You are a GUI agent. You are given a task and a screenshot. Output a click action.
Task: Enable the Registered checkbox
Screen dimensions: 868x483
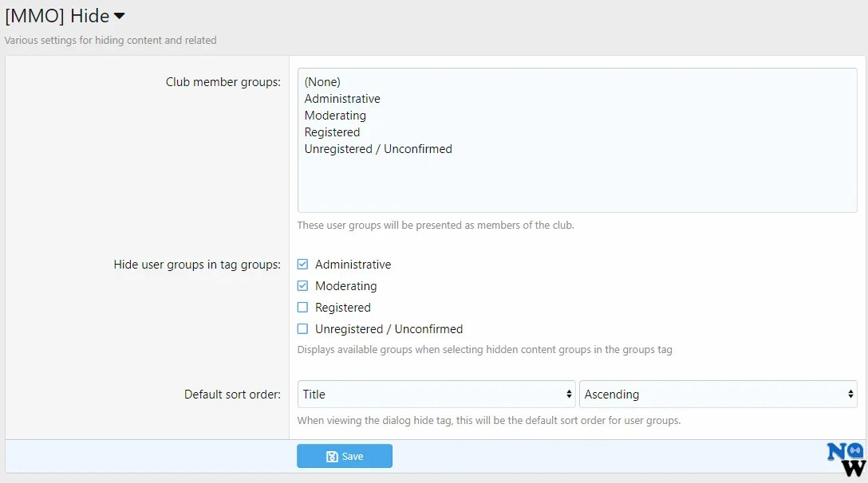pos(302,308)
